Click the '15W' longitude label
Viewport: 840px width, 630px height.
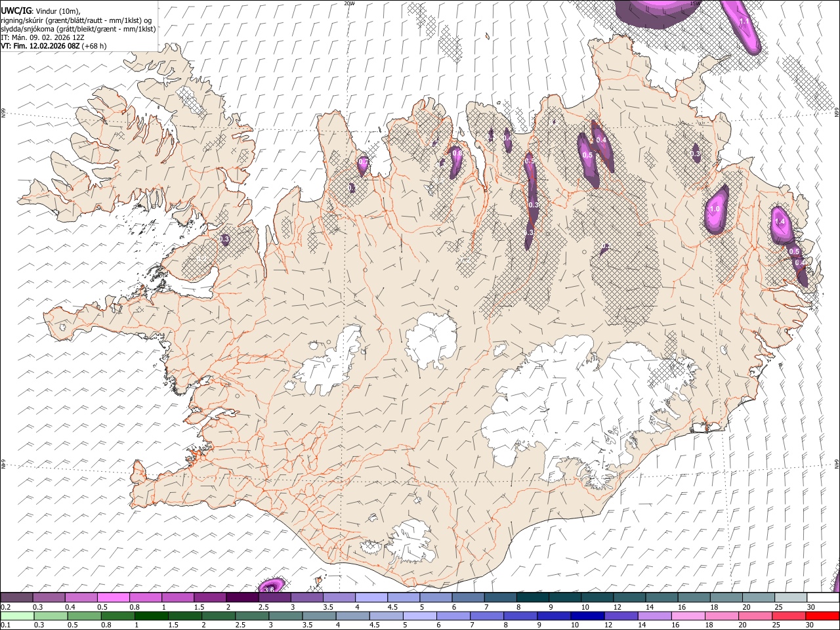tap(695, 3)
